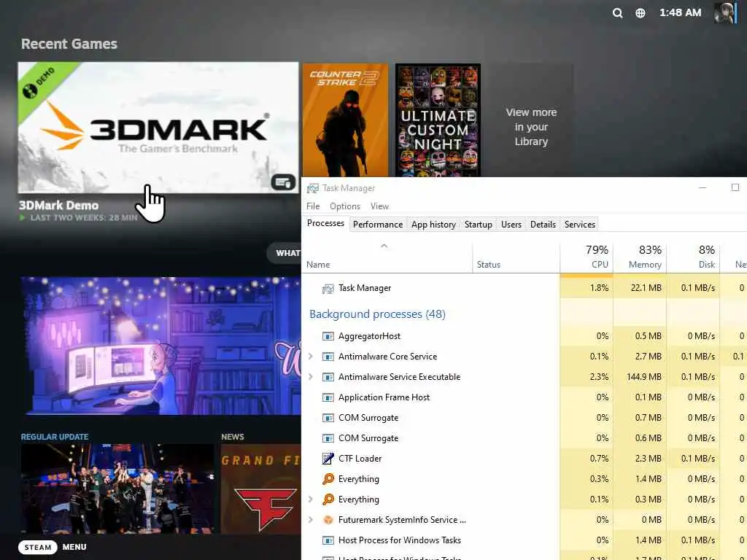The width and height of the screenshot is (747, 560).
Task: Open the View menu in Task Manager
Action: pos(379,206)
